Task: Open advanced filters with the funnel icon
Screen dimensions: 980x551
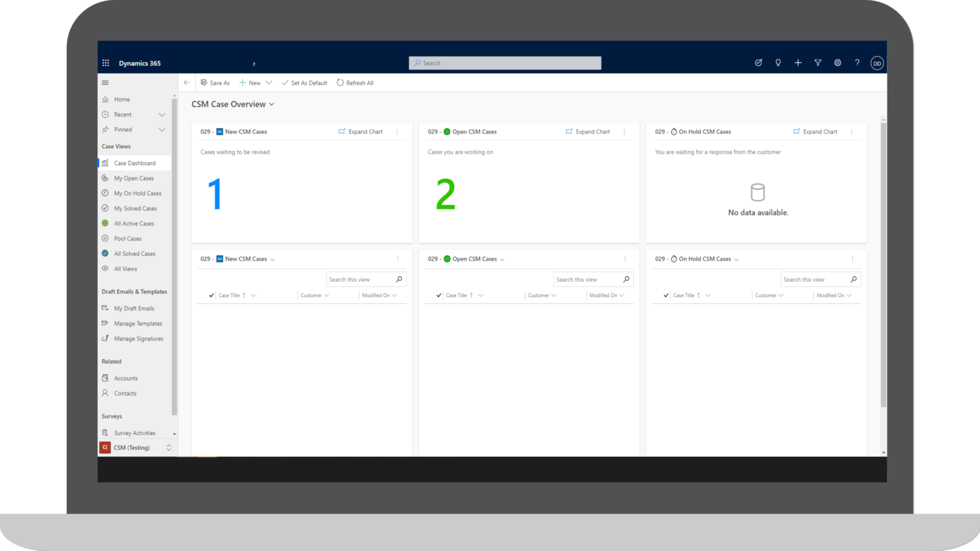Action: point(818,63)
